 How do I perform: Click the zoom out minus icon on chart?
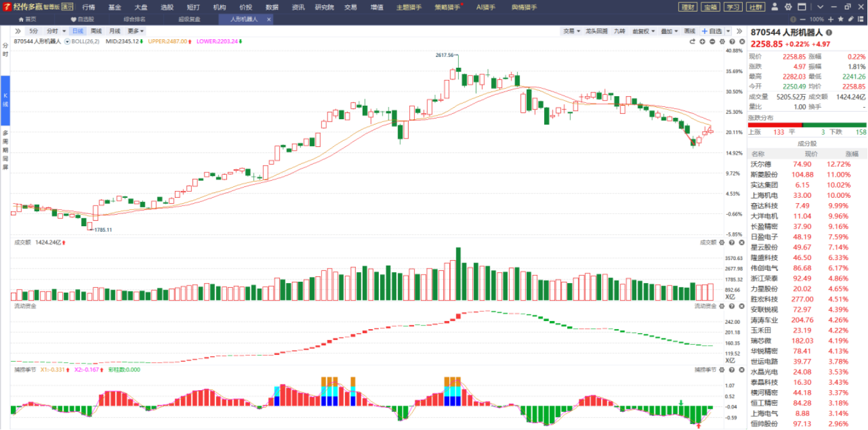712,42
